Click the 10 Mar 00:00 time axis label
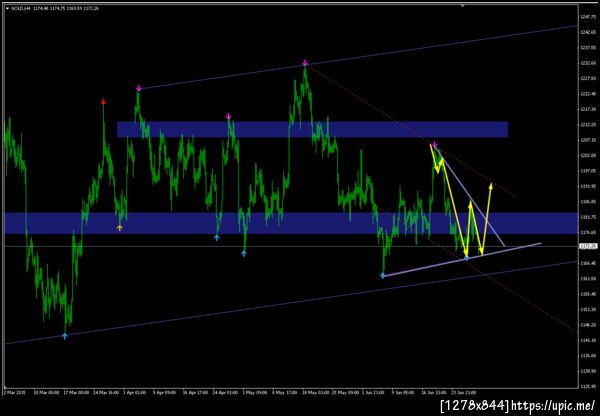This screenshot has width=600, height=416. point(46,393)
